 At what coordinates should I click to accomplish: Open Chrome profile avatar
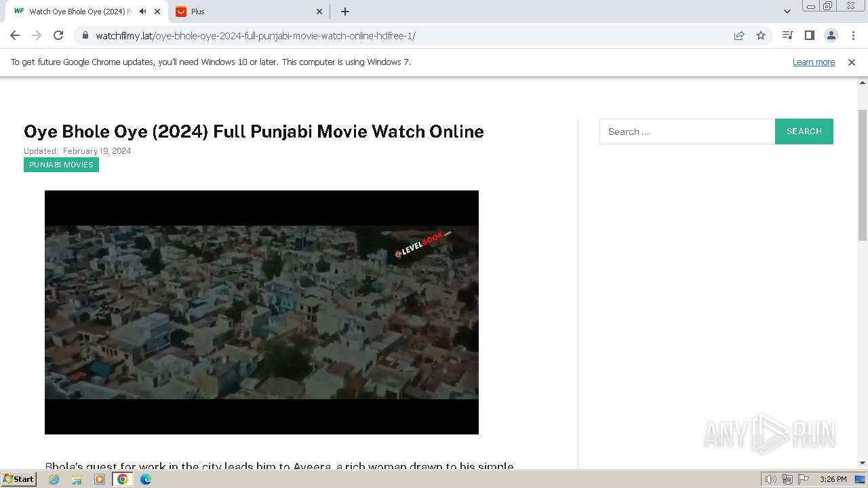(831, 35)
